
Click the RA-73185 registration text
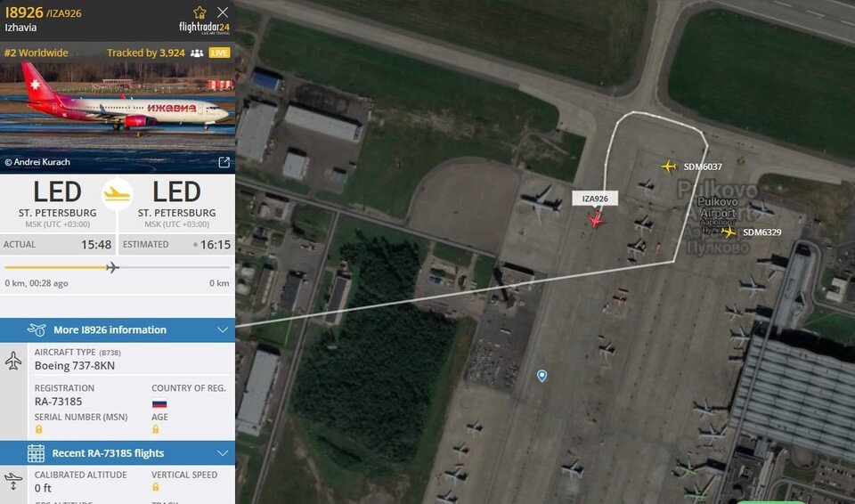click(59, 402)
